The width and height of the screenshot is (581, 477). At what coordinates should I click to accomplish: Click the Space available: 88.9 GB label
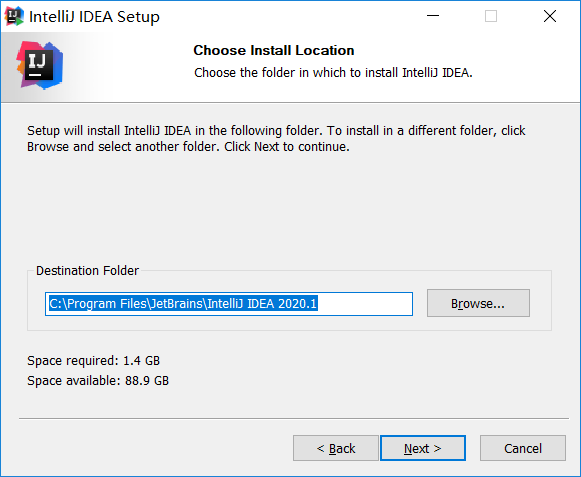coord(98,381)
